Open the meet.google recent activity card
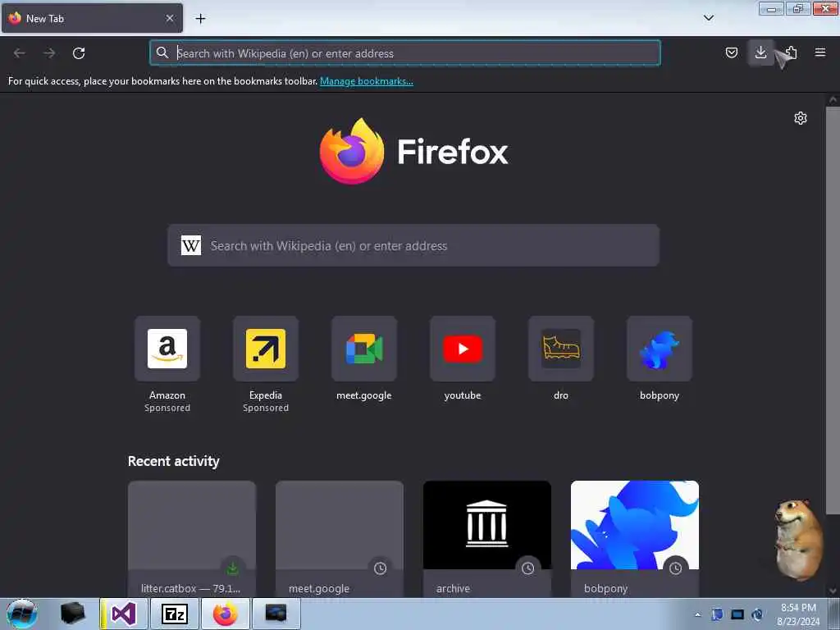This screenshot has height=630, width=840. (340, 539)
